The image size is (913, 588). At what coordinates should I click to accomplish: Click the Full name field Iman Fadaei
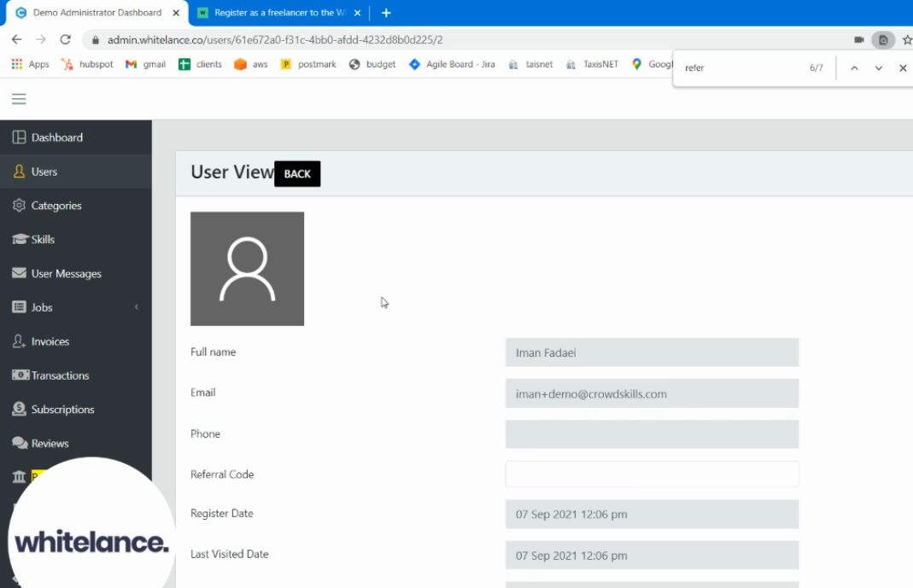pos(653,352)
